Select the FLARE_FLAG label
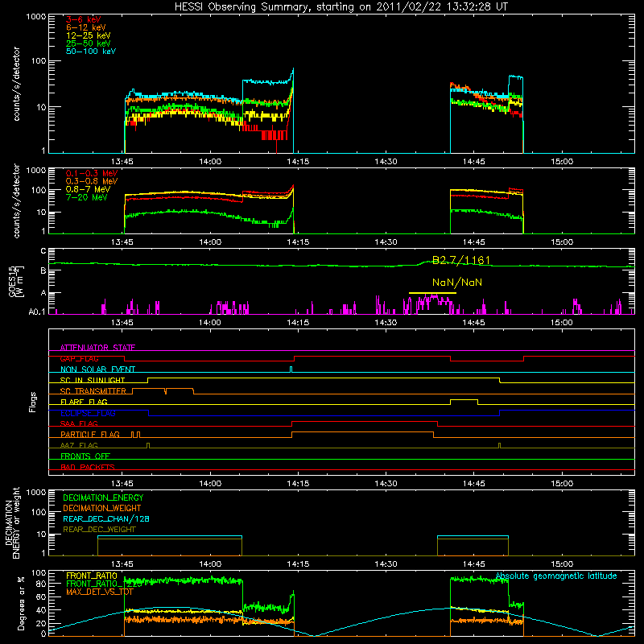The width and height of the screenshot is (644, 644). click(x=84, y=402)
